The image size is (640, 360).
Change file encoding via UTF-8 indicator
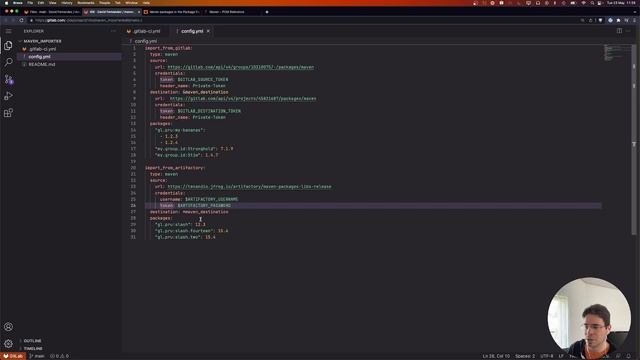pyautogui.click(x=547, y=356)
